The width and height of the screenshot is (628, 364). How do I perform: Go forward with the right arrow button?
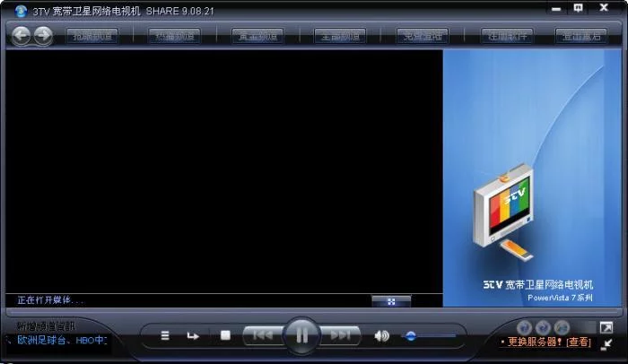pos(42,36)
